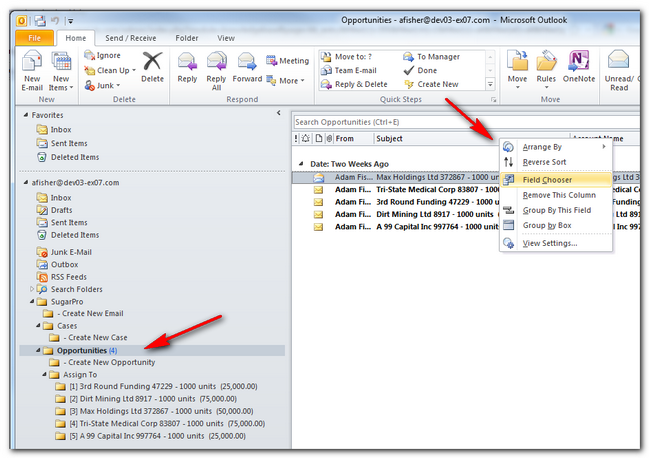Image resolution: width=649 pixels, height=458 pixels.
Task: Click the Meeting reply button
Action: click(288, 61)
